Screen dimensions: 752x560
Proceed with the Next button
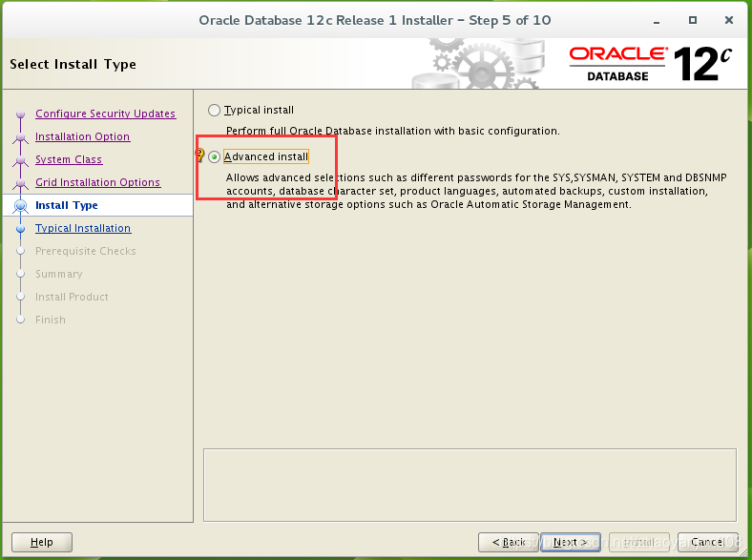click(x=571, y=542)
